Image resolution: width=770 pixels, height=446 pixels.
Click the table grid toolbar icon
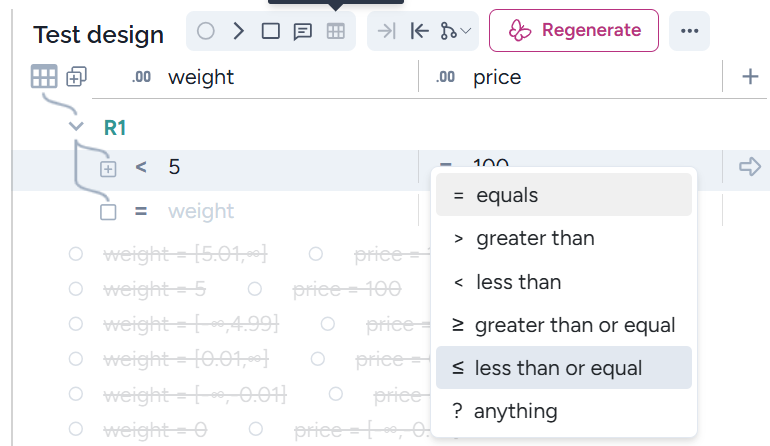click(x=336, y=31)
